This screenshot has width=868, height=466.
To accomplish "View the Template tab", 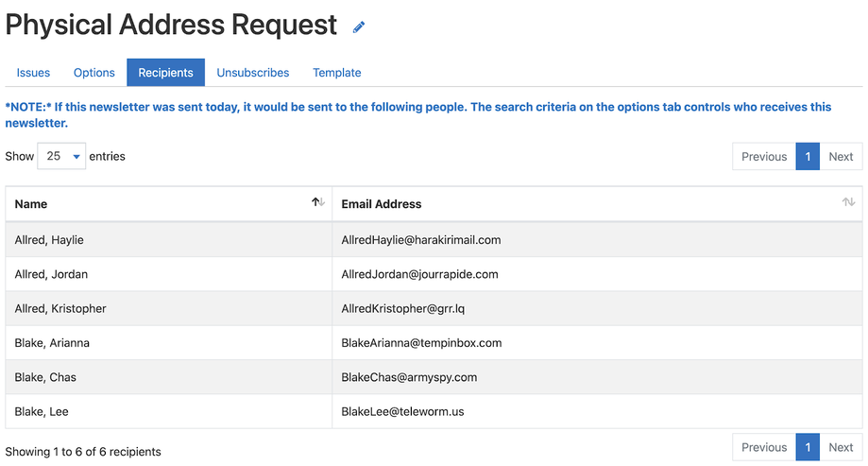I will pos(336,73).
